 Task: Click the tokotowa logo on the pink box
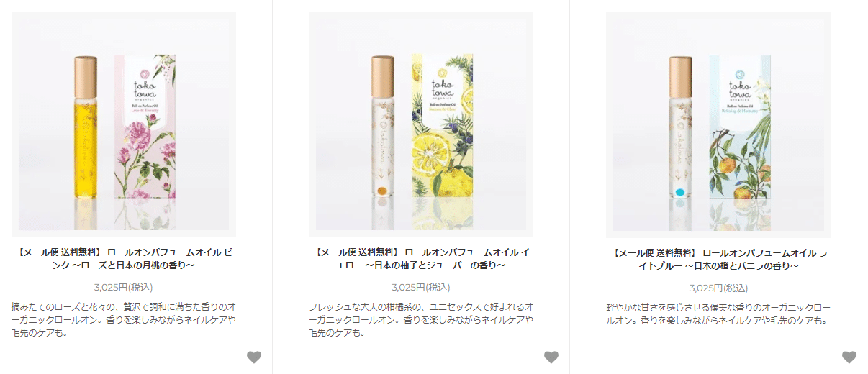coord(144,83)
